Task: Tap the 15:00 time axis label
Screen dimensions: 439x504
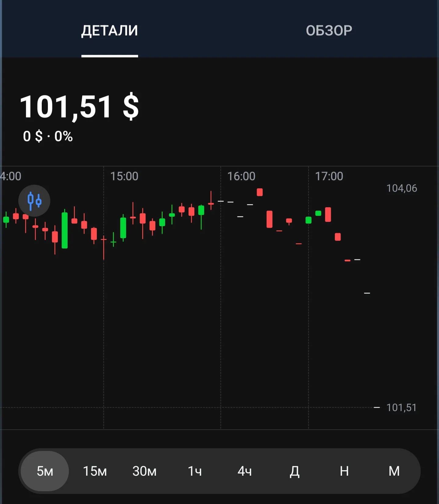Action: [124, 176]
